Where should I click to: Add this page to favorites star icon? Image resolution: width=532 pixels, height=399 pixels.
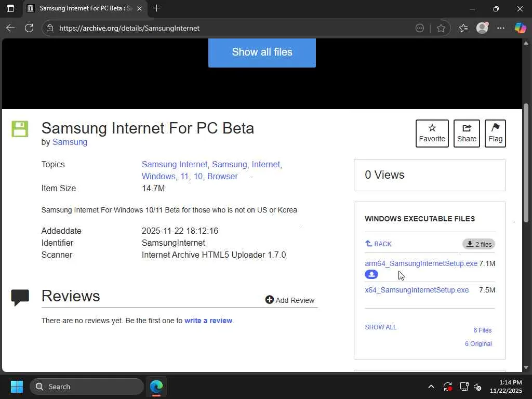(441, 28)
